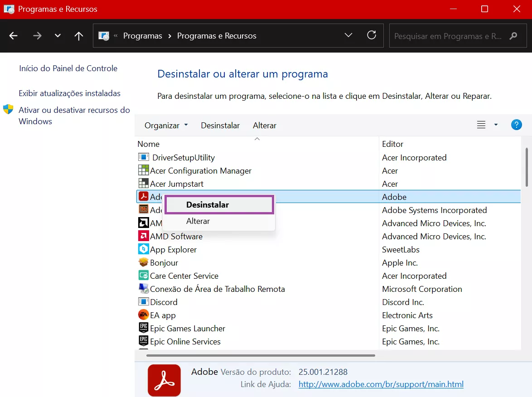532x397 pixels.
Task: Click the shield icon next to Windows resources option
Action: click(8, 109)
